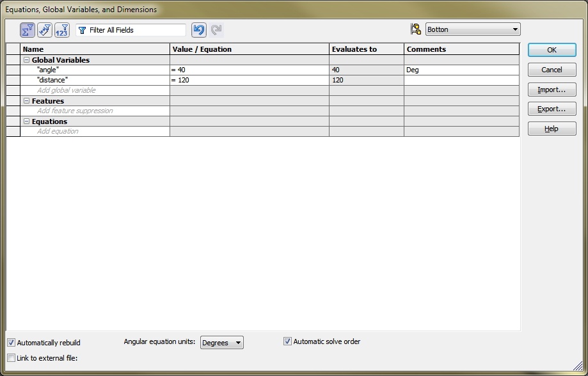Click the empty comment cell for distance
The image size is (588, 376).
click(461, 80)
